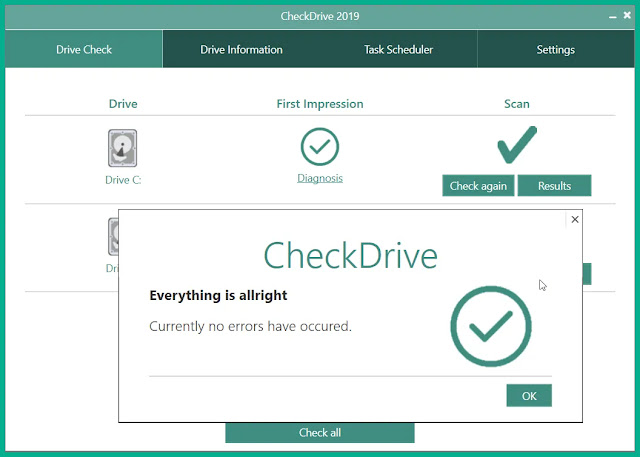Click the 'Scan' column header
The image size is (640, 457).
[x=517, y=104]
